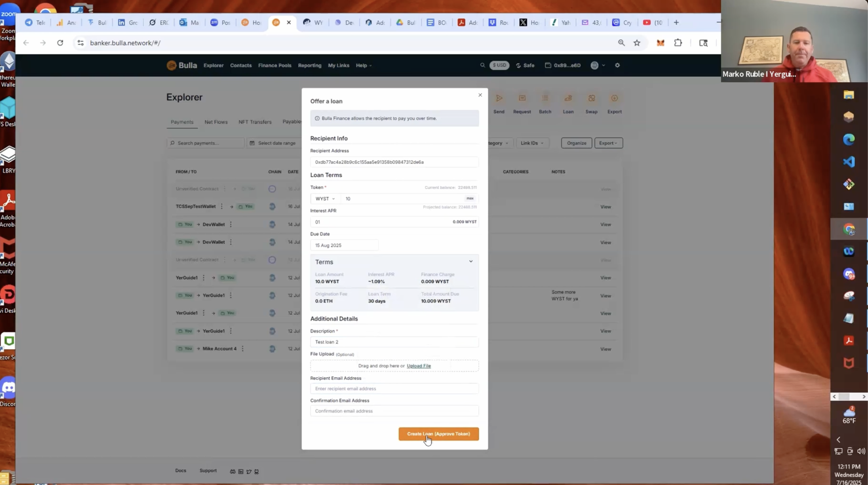Viewport: 868px width, 485px height.
Task: Open File Explorer from the taskbar
Action: (x=848, y=95)
